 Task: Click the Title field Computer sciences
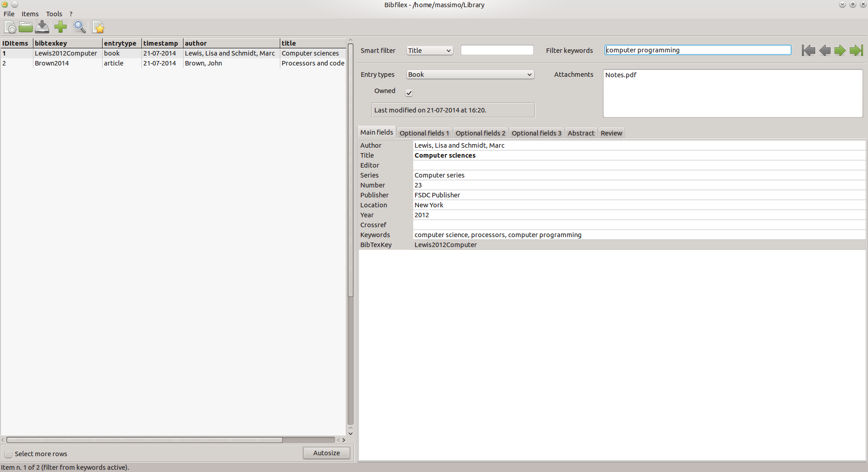[639, 155]
